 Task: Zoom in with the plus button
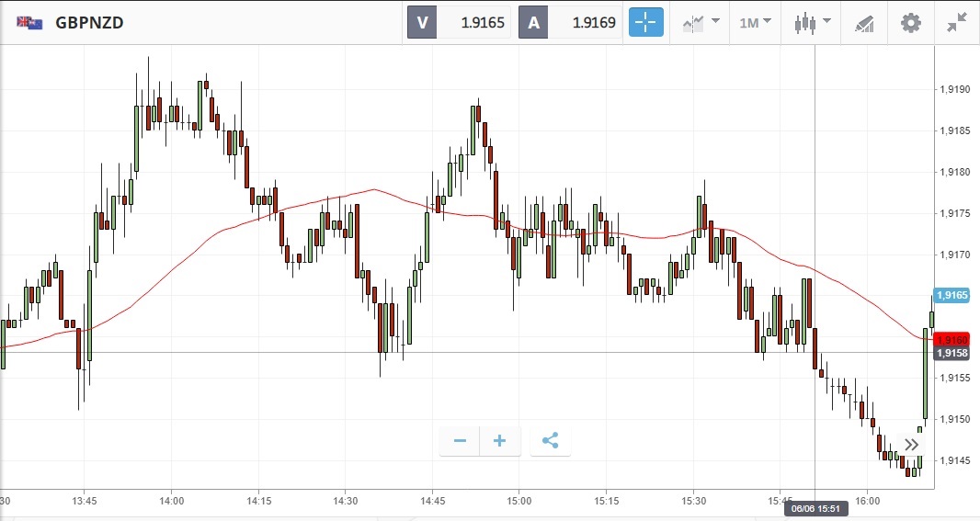tap(500, 441)
